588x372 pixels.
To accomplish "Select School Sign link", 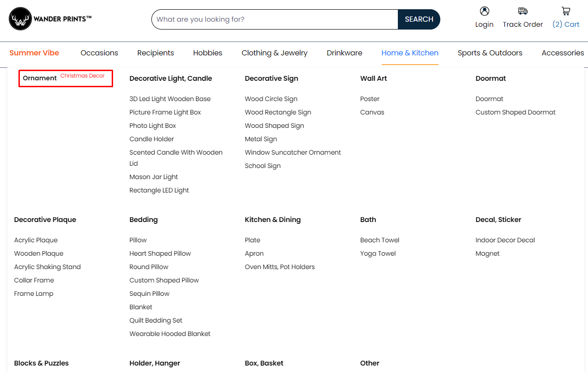I will (263, 166).
